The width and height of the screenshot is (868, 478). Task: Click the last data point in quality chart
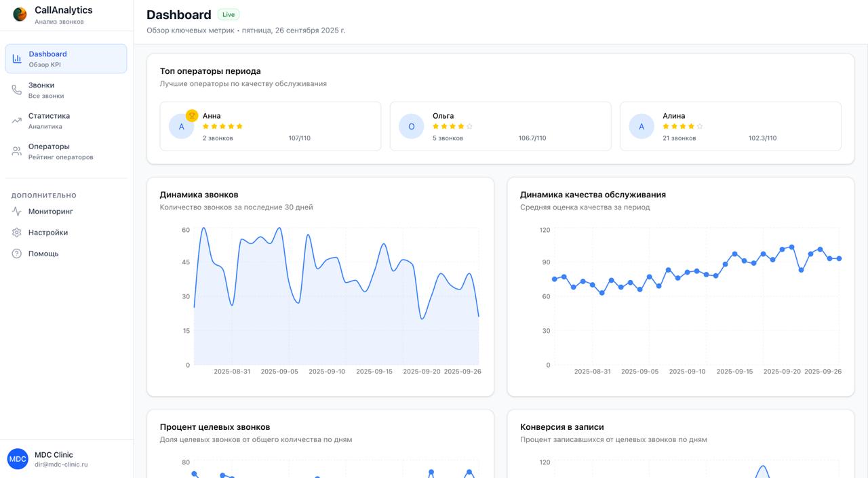tap(839, 258)
